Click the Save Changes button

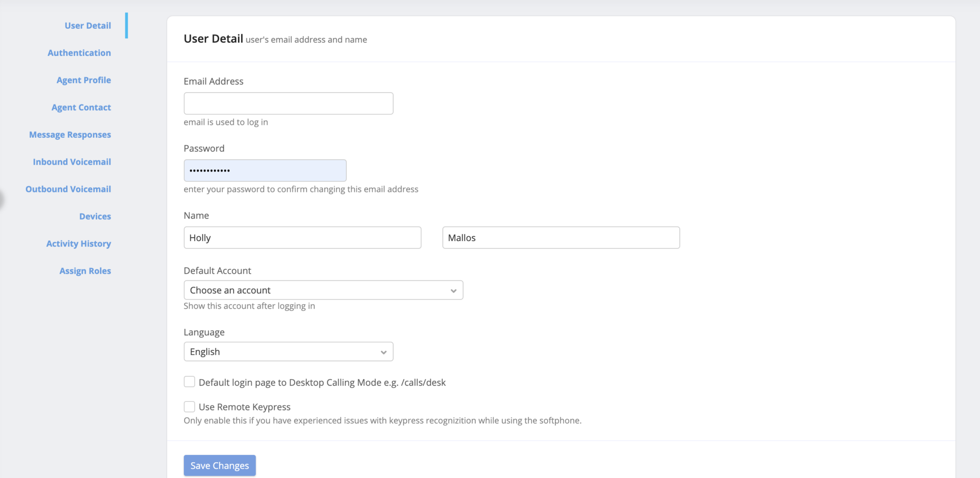(220, 466)
